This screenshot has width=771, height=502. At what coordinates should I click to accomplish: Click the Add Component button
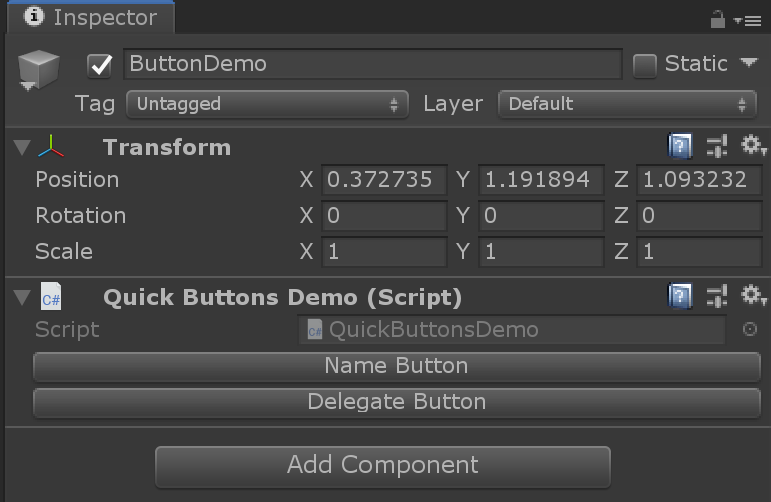382,465
